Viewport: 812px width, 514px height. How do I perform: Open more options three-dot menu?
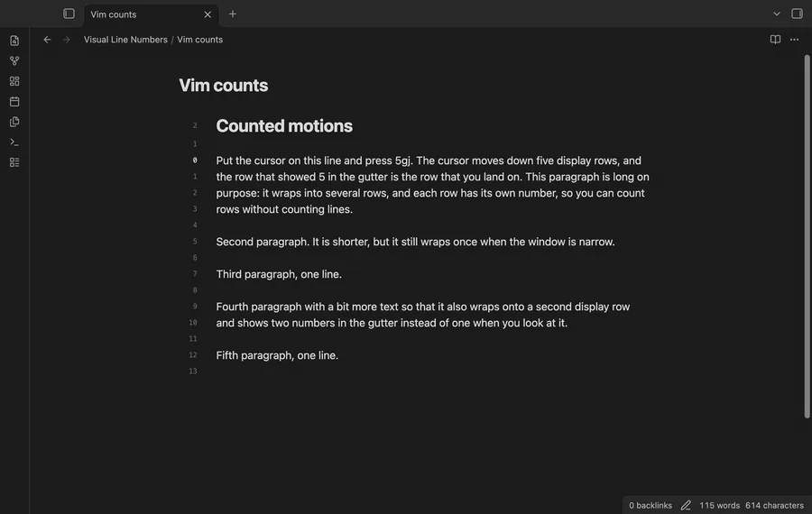[x=794, y=40]
